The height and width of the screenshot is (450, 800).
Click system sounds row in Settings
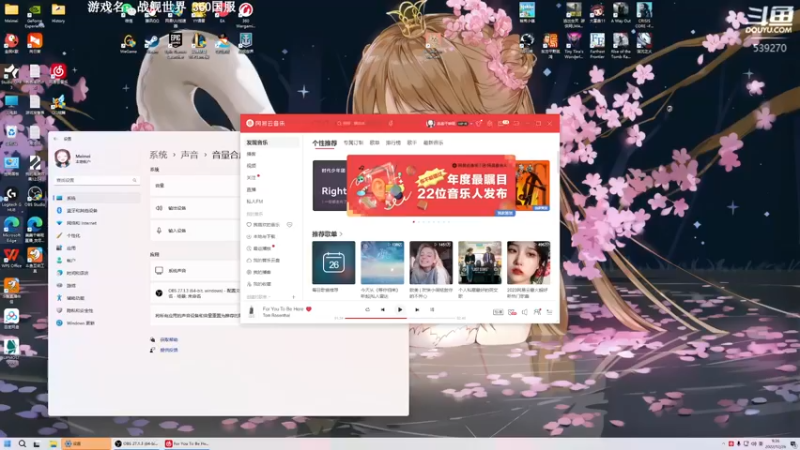click(196, 270)
